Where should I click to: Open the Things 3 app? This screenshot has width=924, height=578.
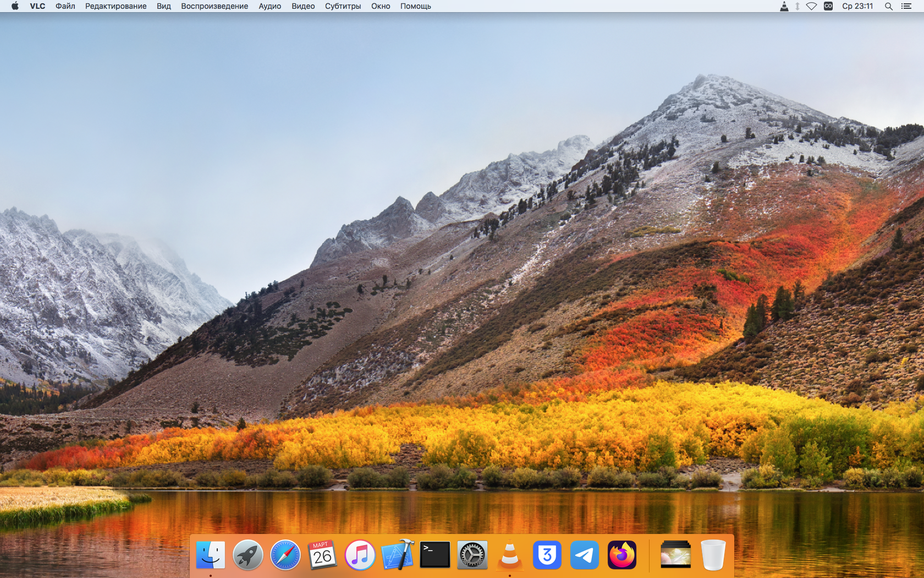[x=547, y=555]
